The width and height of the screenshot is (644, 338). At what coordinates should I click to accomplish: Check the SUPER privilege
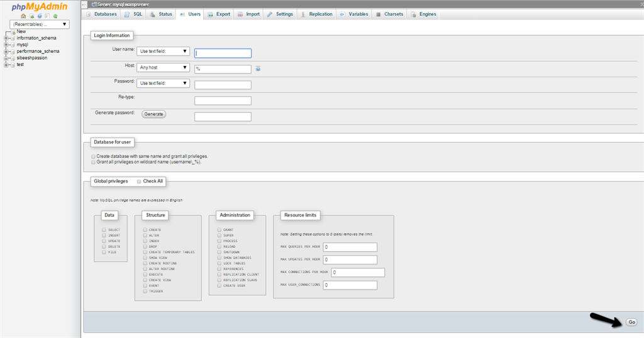pyautogui.click(x=219, y=235)
